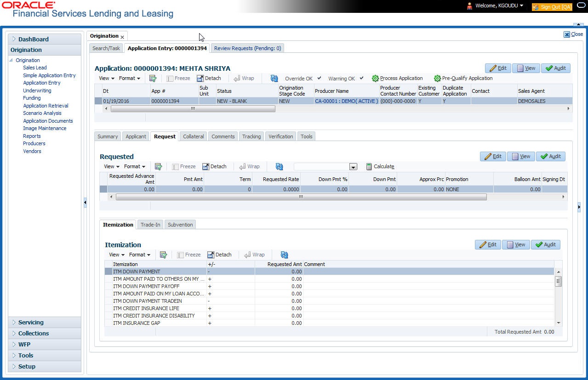Open Image Maintenance link in navigation
The width and height of the screenshot is (588, 380).
pos(45,128)
